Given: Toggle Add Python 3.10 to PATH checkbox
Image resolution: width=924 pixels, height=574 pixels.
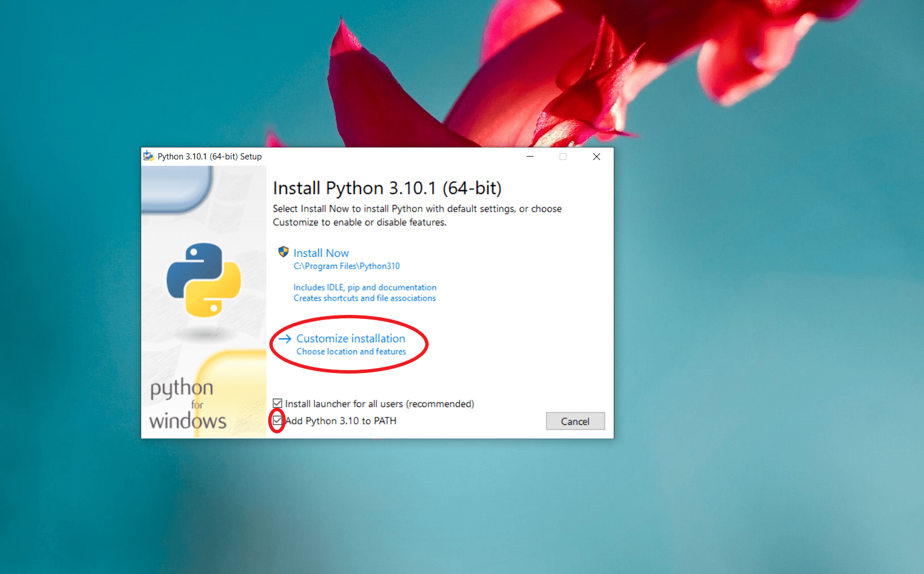Looking at the screenshot, I should pos(277,421).
